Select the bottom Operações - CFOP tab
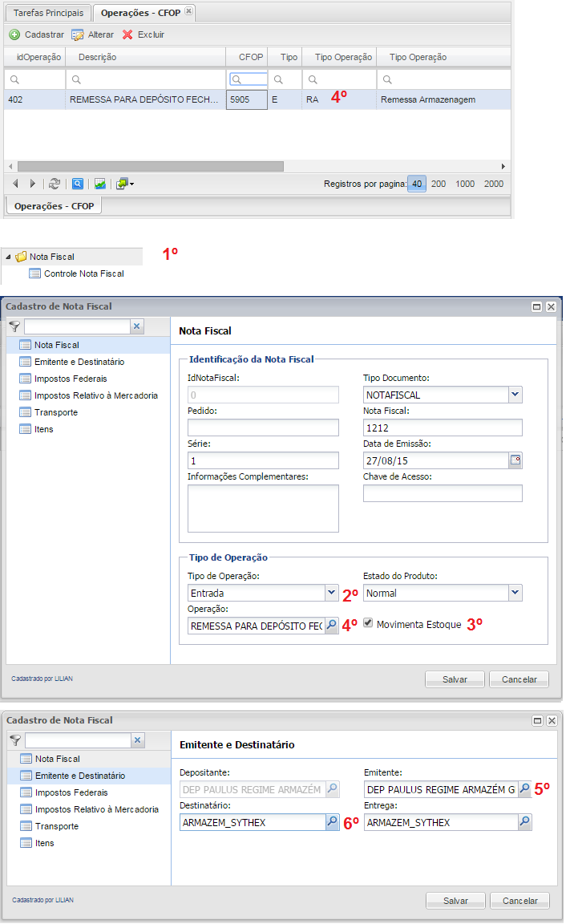 click(55, 206)
